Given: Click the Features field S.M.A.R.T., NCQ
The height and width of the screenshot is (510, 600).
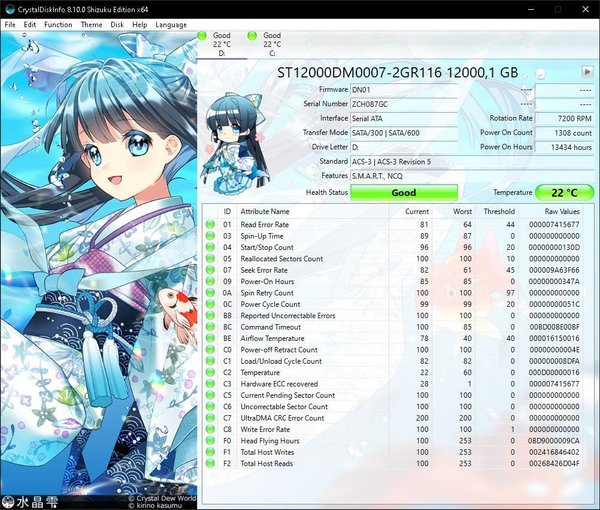Looking at the screenshot, I should pos(472,176).
